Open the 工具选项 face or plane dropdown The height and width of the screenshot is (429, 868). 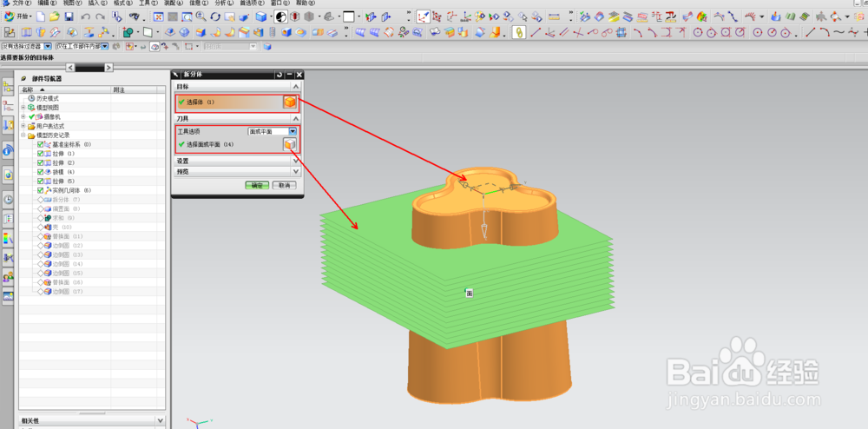293,131
